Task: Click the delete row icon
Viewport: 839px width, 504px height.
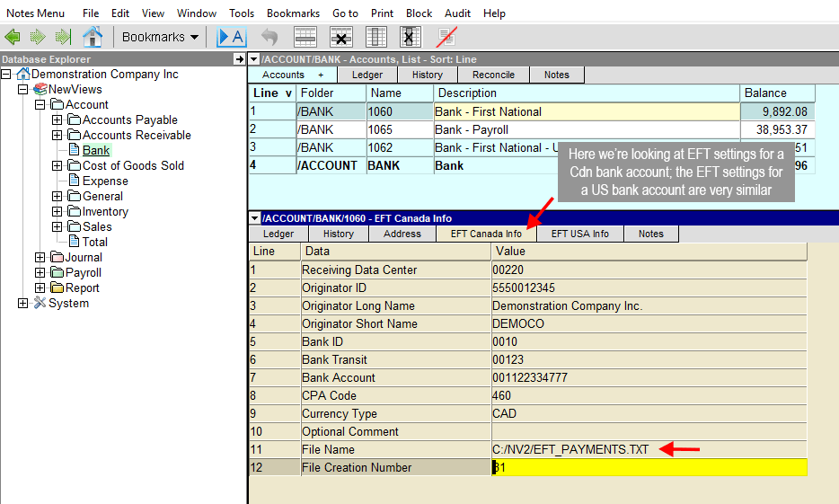Action: coord(340,37)
